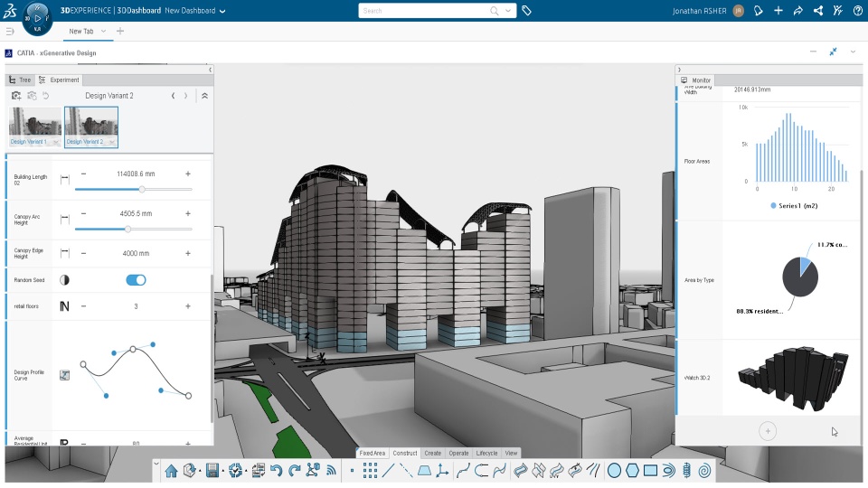Open the Operate toolbar tab
The image size is (868, 488).
(458, 453)
